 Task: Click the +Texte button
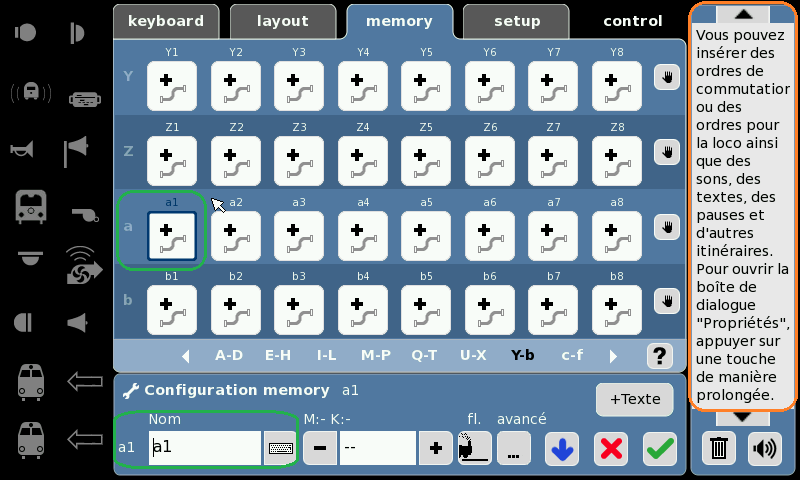pyautogui.click(x=634, y=399)
